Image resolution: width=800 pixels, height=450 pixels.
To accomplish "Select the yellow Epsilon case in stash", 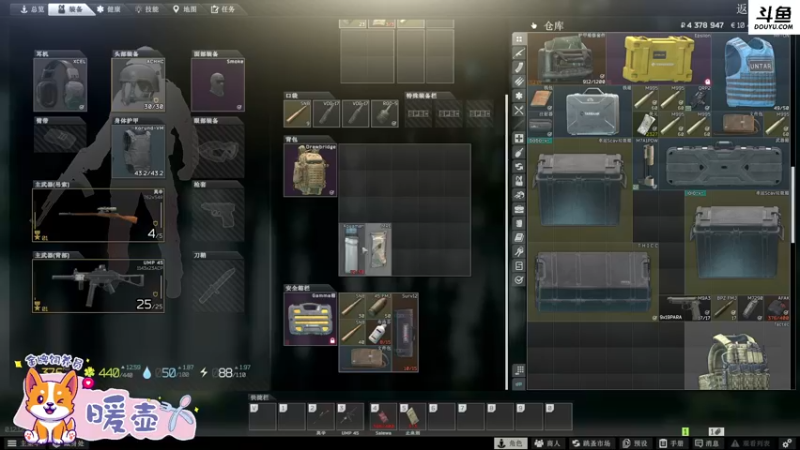I will pos(659,59).
